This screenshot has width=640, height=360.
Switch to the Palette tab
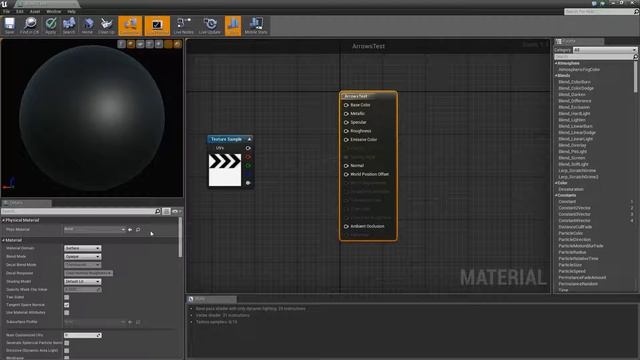point(579,41)
